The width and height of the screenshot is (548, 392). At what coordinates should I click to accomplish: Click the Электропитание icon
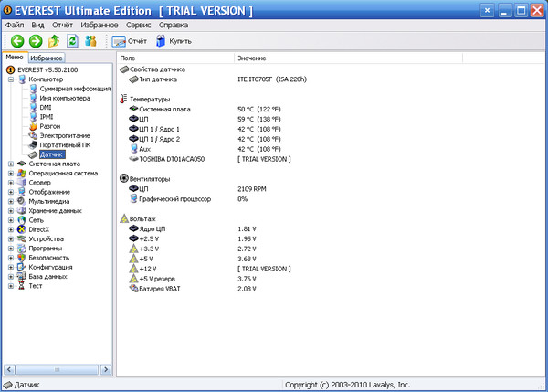(33, 135)
